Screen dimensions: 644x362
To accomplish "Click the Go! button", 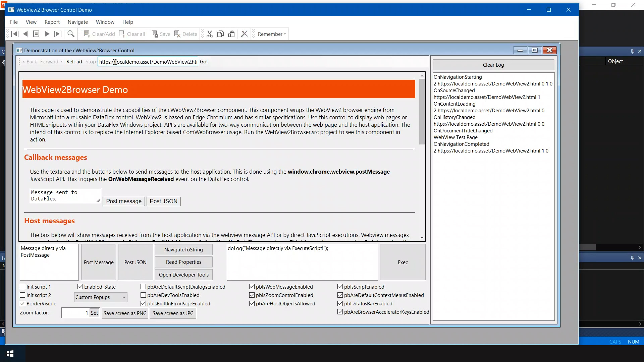I will point(204,62).
